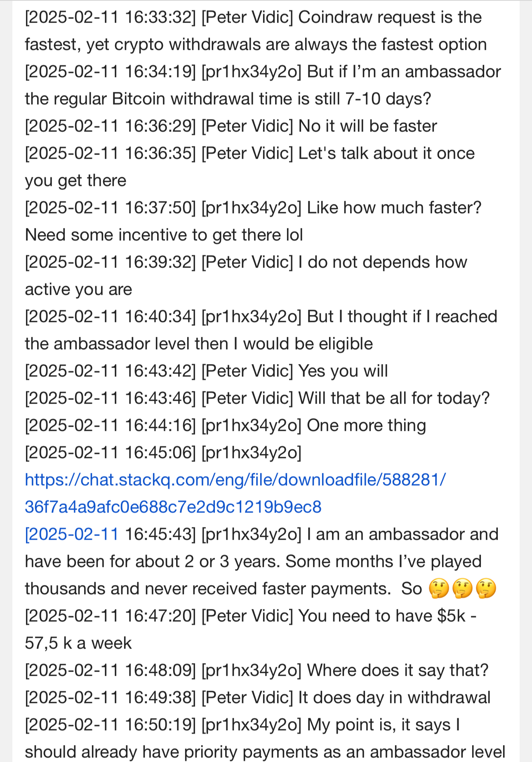Image resolution: width=532 pixels, height=762 pixels.
Task: Click the 'Let's talk about it once' message
Action: [250, 167]
